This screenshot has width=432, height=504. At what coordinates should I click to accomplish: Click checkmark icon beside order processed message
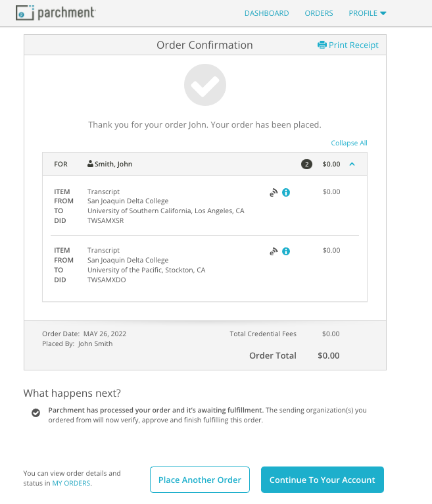36,413
